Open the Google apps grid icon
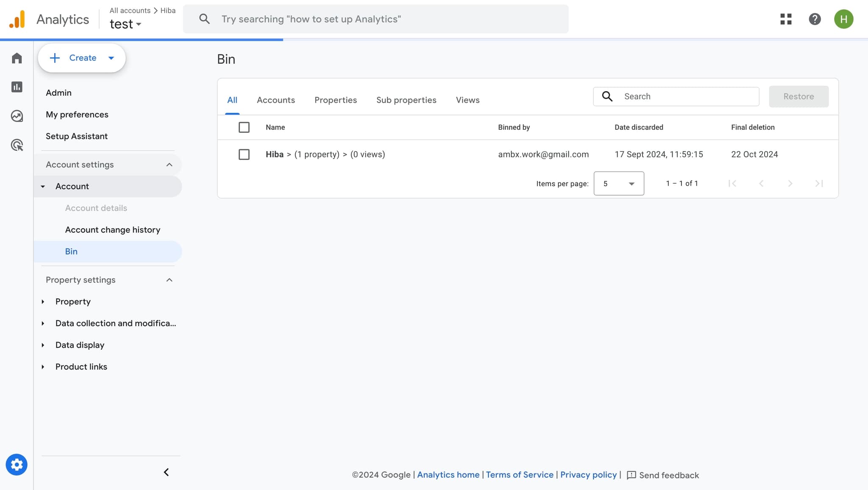Image resolution: width=868 pixels, height=490 pixels. click(x=786, y=19)
